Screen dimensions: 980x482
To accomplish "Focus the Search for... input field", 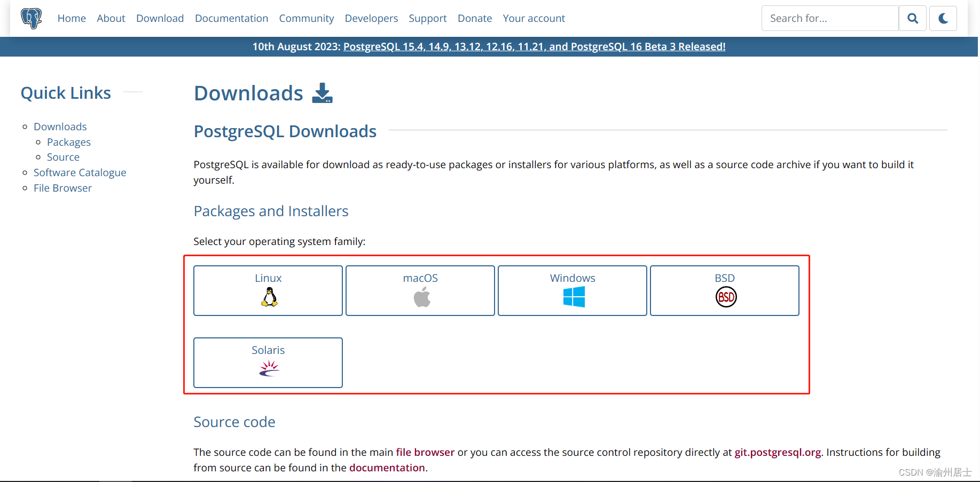I will [830, 18].
